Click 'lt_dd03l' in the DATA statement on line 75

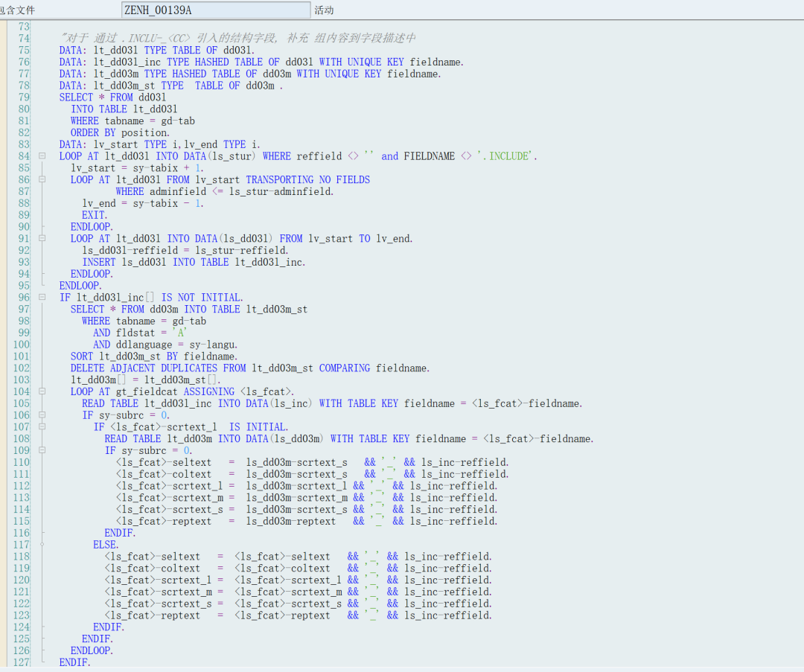[116, 51]
